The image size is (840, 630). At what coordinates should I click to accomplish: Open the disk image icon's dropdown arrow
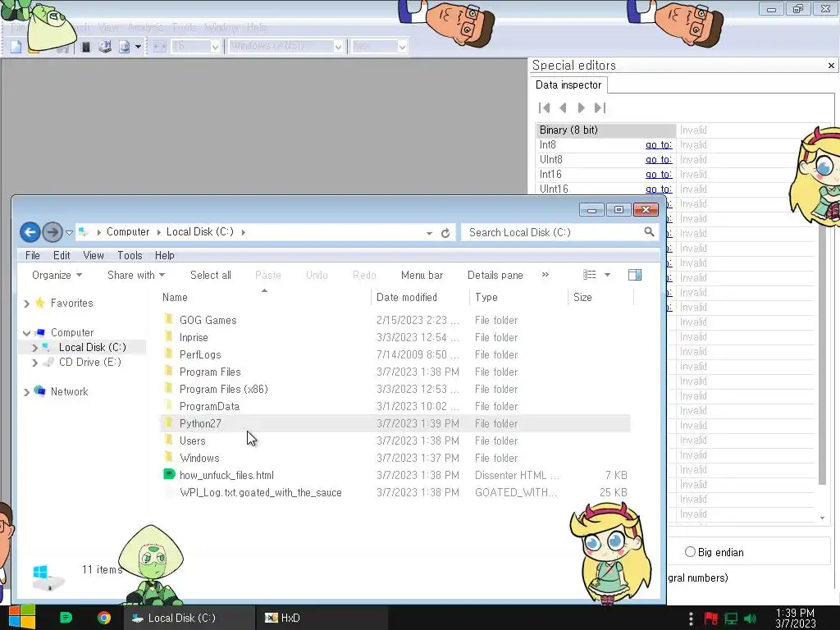pyautogui.click(x=138, y=47)
